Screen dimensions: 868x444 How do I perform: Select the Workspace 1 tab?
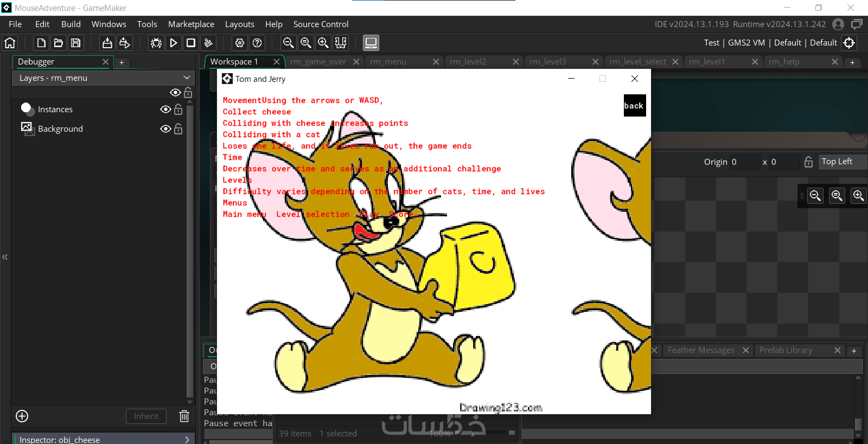[234, 62]
